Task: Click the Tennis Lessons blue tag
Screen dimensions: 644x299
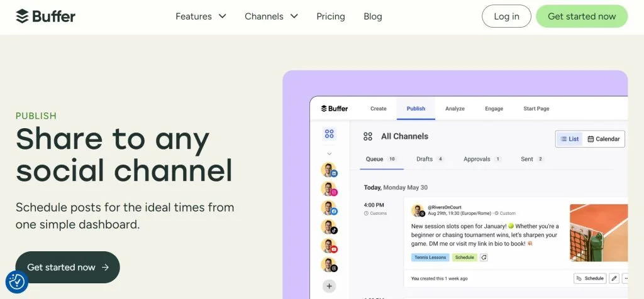Action: coord(430,258)
